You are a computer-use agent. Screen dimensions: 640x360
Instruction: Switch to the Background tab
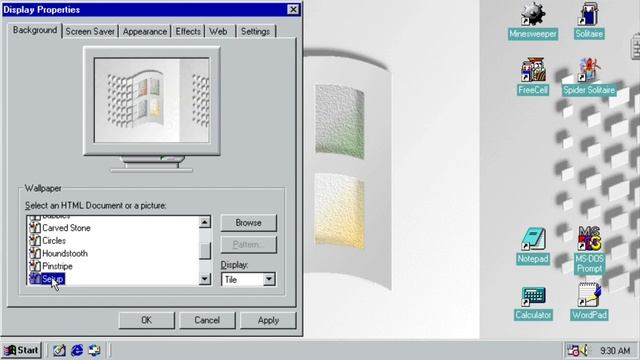35,30
